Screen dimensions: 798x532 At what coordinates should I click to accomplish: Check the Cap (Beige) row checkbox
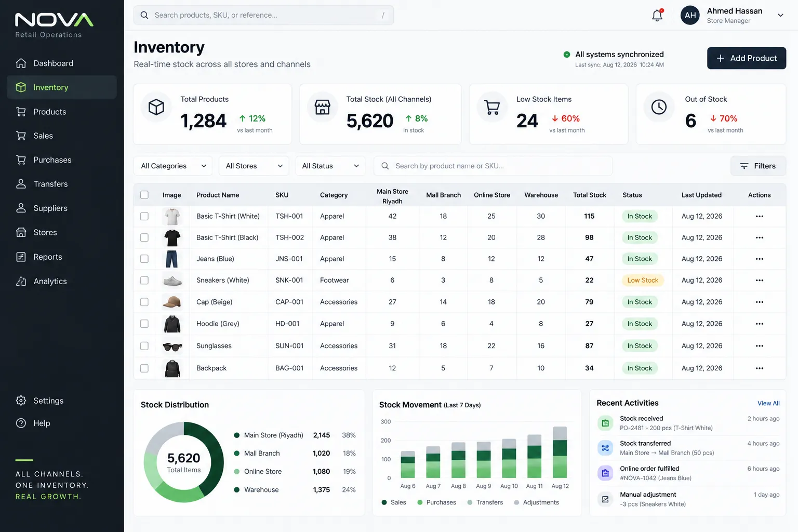[144, 302]
